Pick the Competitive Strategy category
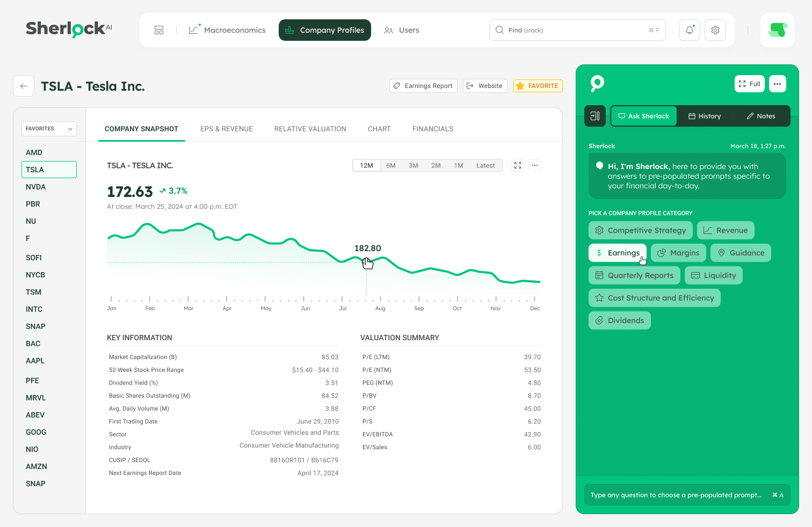Screen dimensions: 812x527 (641, 230)
